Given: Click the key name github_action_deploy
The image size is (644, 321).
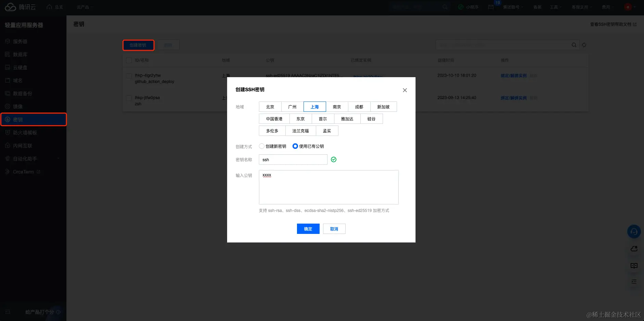Looking at the screenshot, I should click(x=154, y=82).
